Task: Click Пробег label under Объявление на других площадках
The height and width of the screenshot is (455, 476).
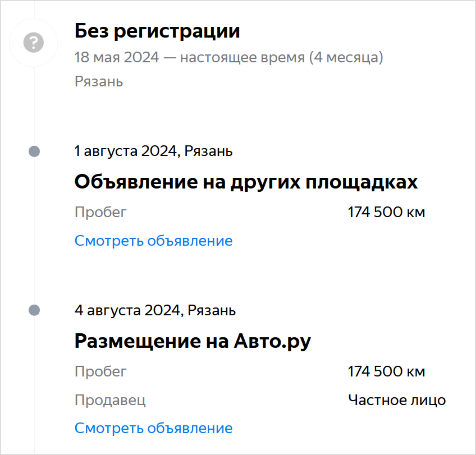Action: [100, 212]
